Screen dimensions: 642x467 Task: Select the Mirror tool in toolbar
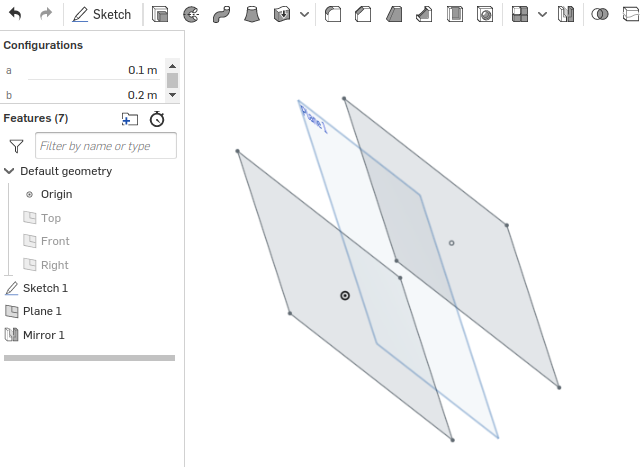point(566,14)
